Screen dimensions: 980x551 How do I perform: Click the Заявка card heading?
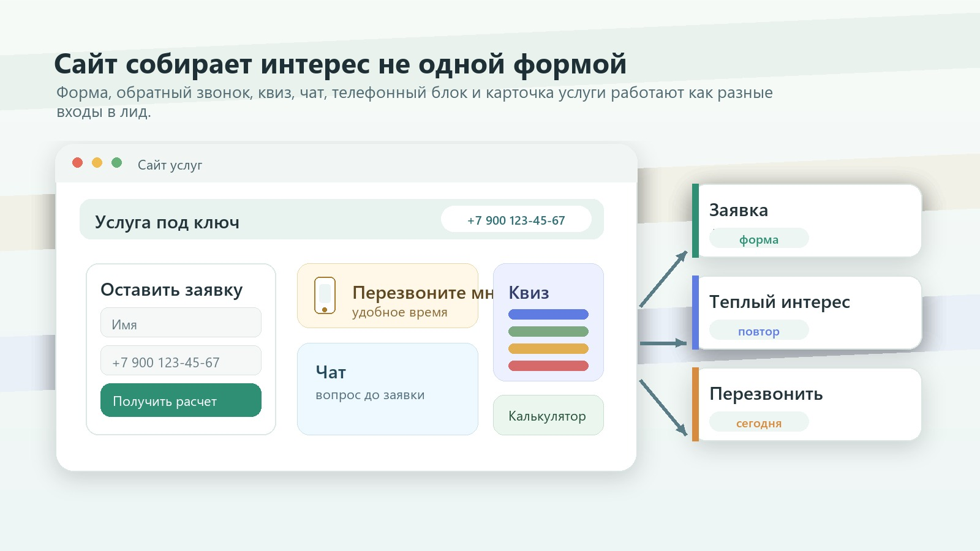coord(739,210)
